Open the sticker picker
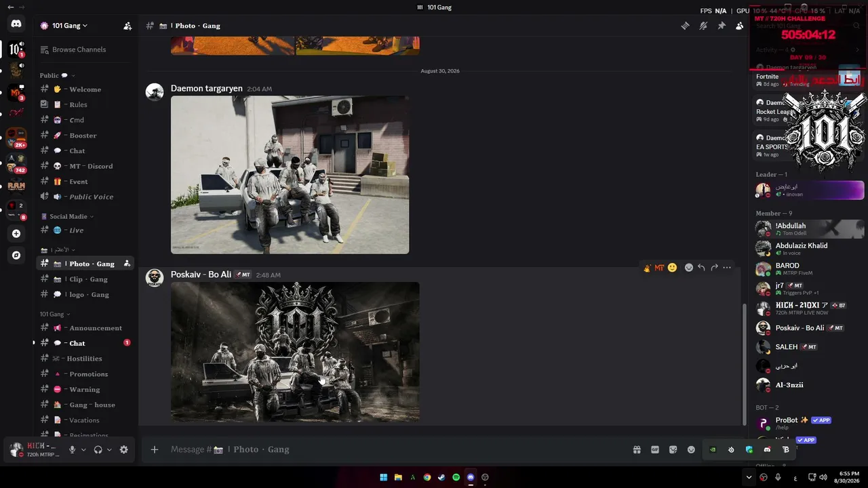Screen dimensions: 868x488 (673, 449)
